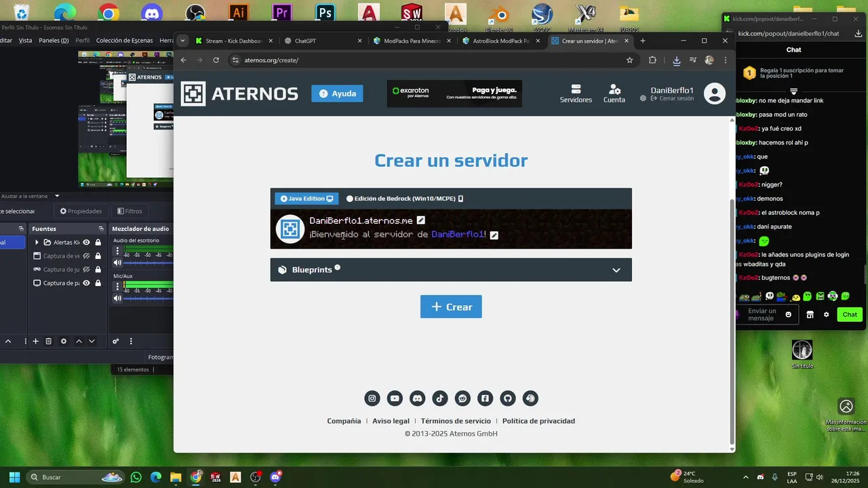
Task: Show the Blueprints info tooltip
Action: tap(337, 268)
